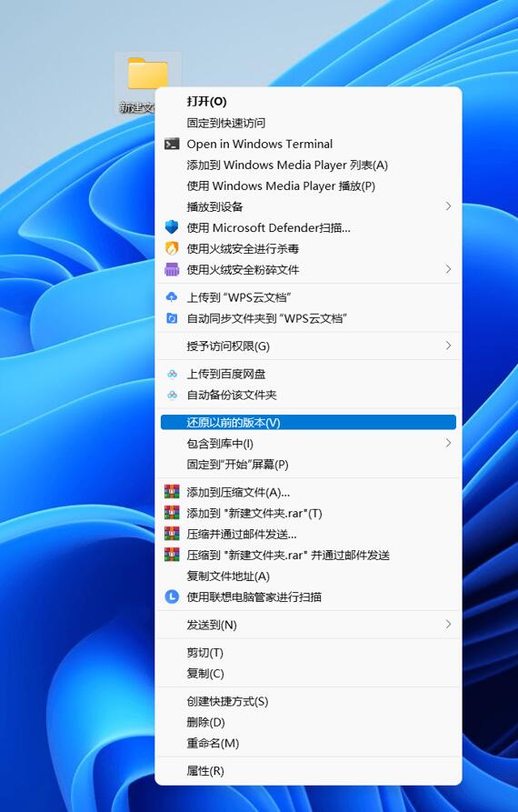Image resolution: width=518 pixels, height=812 pixels.
Task: Open 包含到库中(I) menu entry
Action: tap(308, 444)
